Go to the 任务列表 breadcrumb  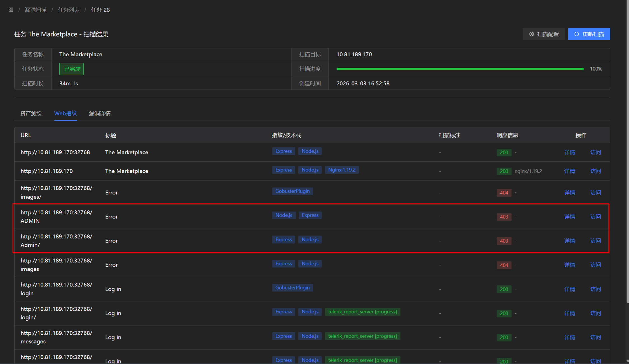pyautogui.click(x=69, y=10)
